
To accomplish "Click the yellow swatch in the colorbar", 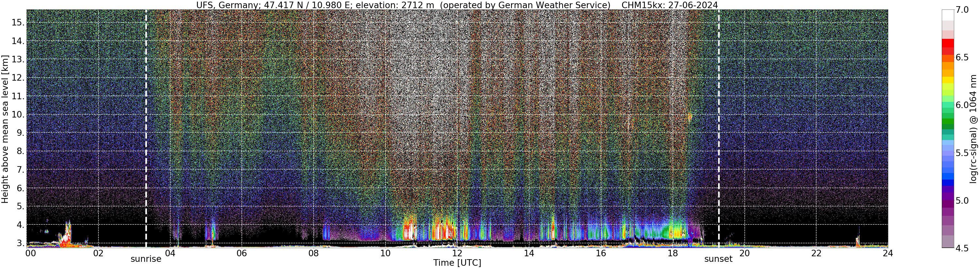I will click(948, 80).
